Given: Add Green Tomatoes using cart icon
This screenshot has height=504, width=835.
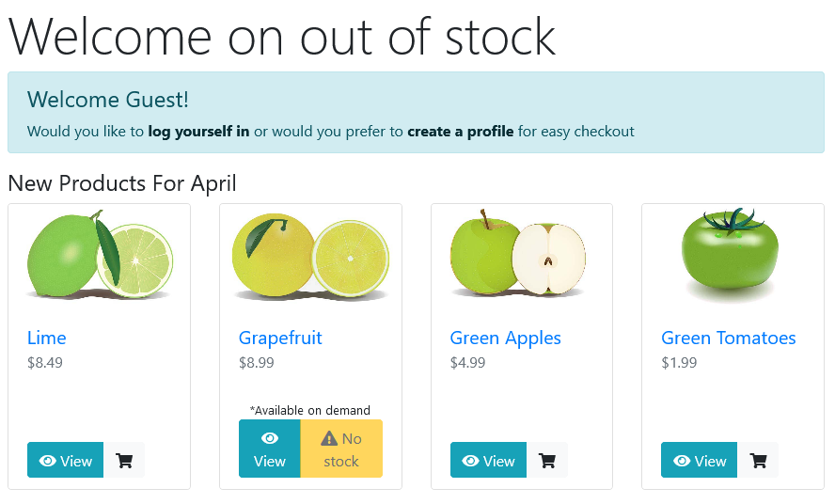Looking at the screenshot, I should tap(758, 460).
